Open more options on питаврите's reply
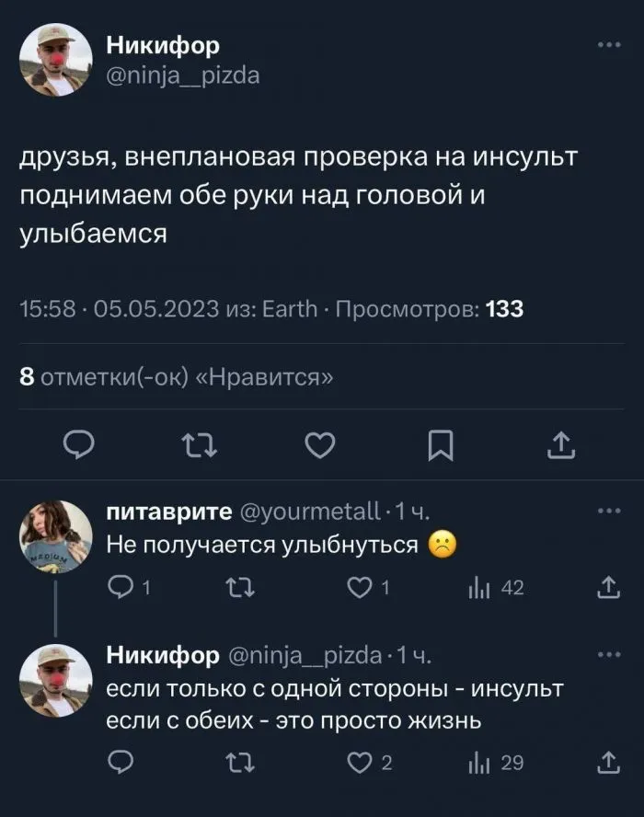 [608, 509]
